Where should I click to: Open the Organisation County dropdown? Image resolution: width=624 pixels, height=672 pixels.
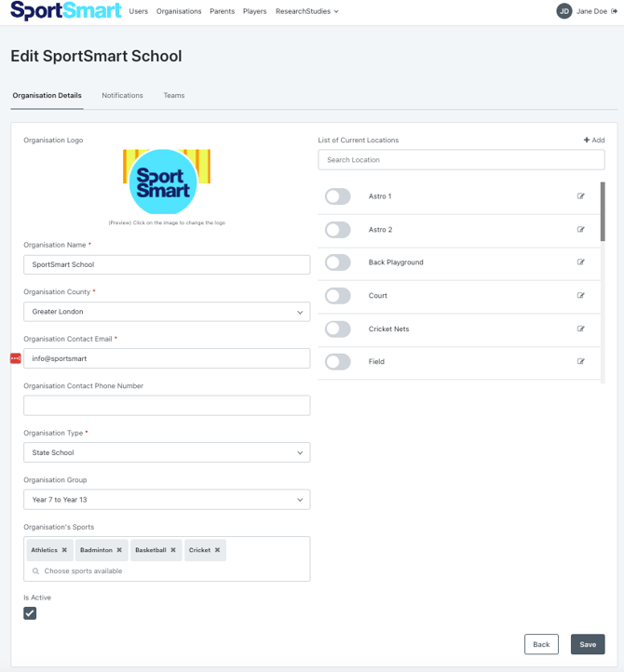(x=167, y=312)
